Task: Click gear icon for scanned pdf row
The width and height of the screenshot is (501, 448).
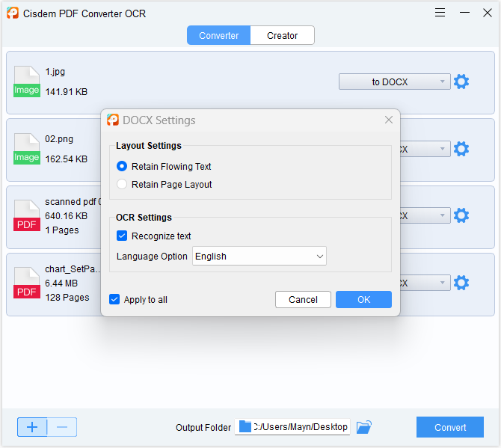Action: [x=461, y=215]
